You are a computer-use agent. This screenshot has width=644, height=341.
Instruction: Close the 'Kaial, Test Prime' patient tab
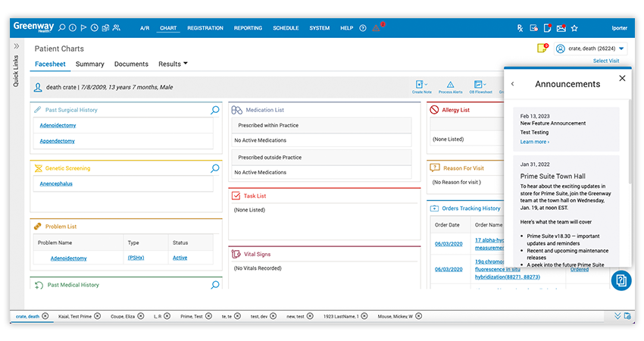97,316
